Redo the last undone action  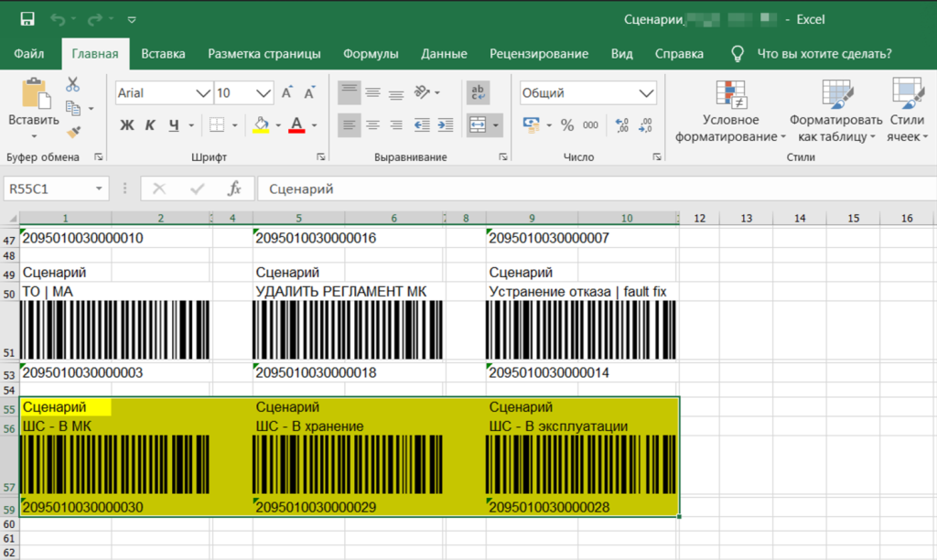pyautogui.click(x=94, y=19)
